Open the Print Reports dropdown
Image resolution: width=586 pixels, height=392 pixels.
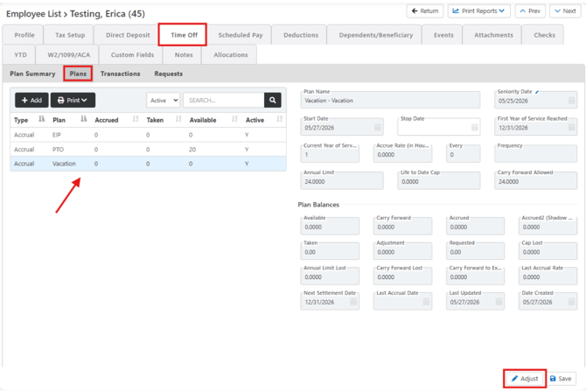pyautogui.click(x=479, y=11)
